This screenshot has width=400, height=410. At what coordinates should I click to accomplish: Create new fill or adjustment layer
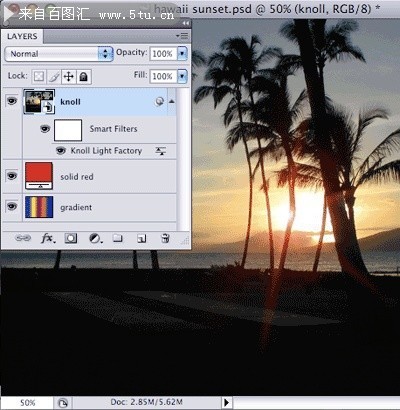96,238
